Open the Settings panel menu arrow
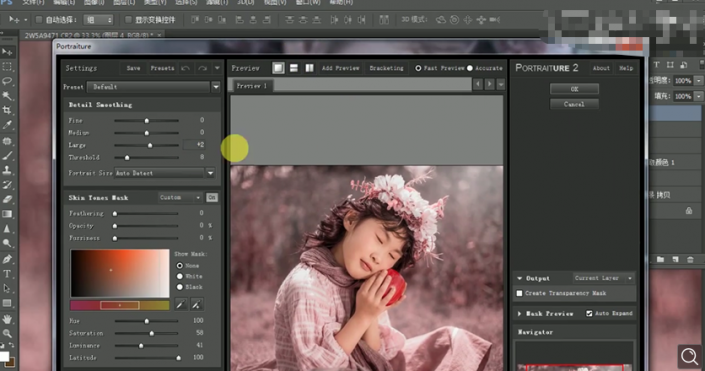This screenshot has height=371, width=705. pos(217,68)
